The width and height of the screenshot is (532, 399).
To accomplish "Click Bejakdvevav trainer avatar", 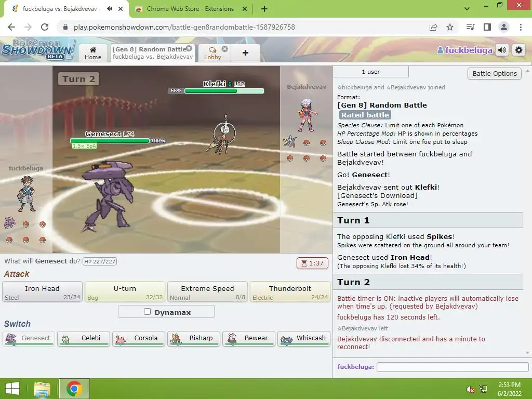I will (x=308, y=115).
